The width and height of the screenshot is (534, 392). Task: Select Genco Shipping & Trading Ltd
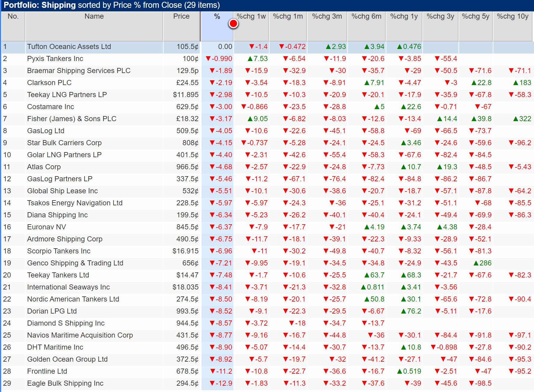(75, 263)
